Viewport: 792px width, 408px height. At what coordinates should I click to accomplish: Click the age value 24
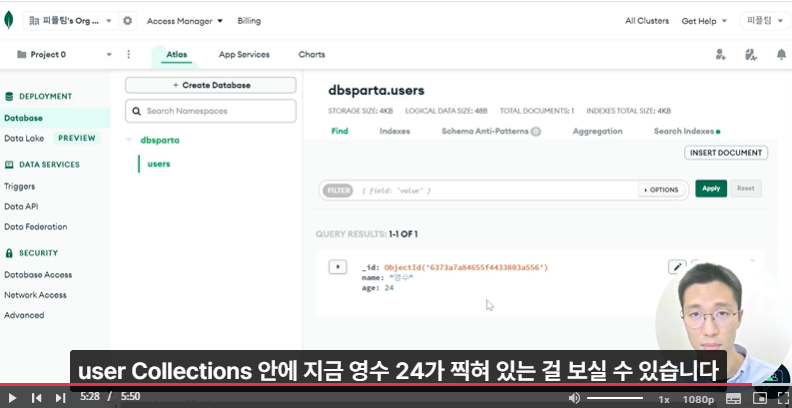pos(389,288)
